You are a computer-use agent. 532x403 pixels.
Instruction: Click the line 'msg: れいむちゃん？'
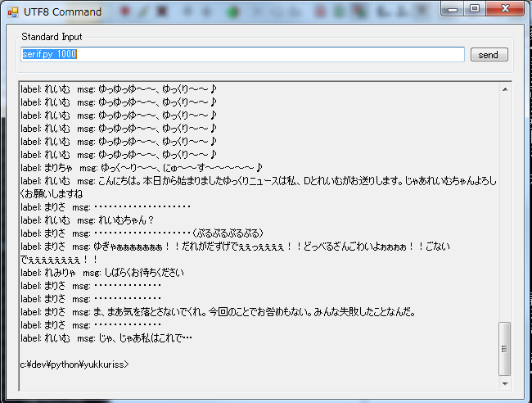88,220
